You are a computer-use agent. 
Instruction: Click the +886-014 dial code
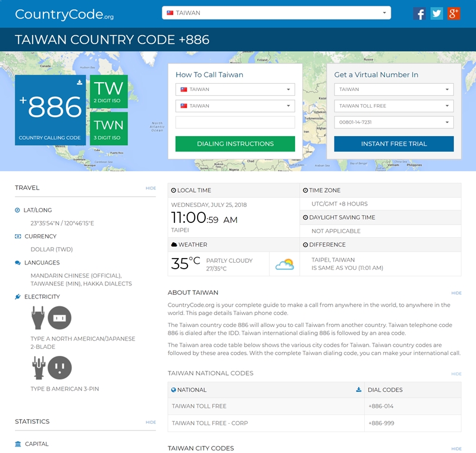381,406
